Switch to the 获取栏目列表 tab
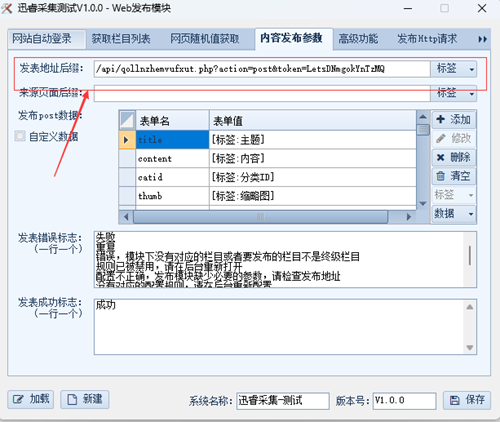 121,39
